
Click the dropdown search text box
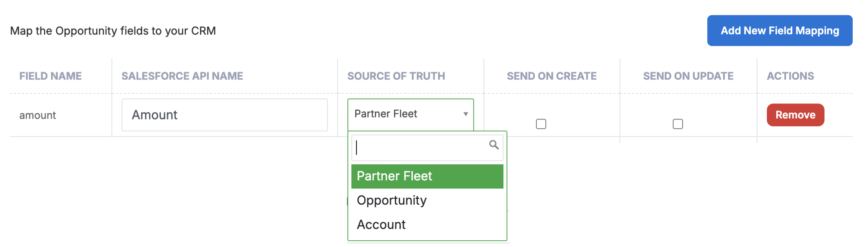tap(427, 148)
